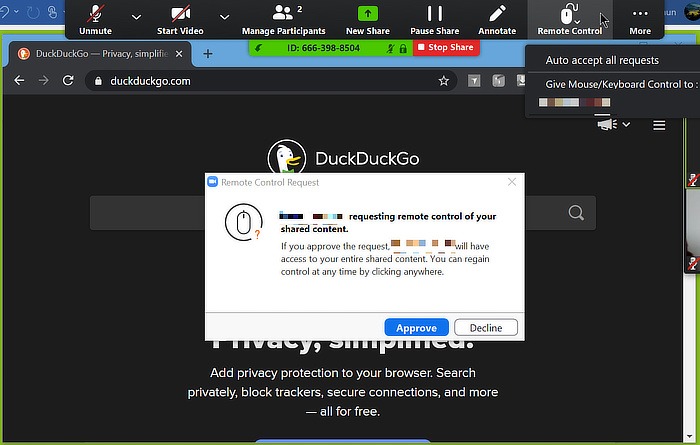Click second browser extension icon
The height and width of the screenshot is (445, 700).
click(498, 80)
